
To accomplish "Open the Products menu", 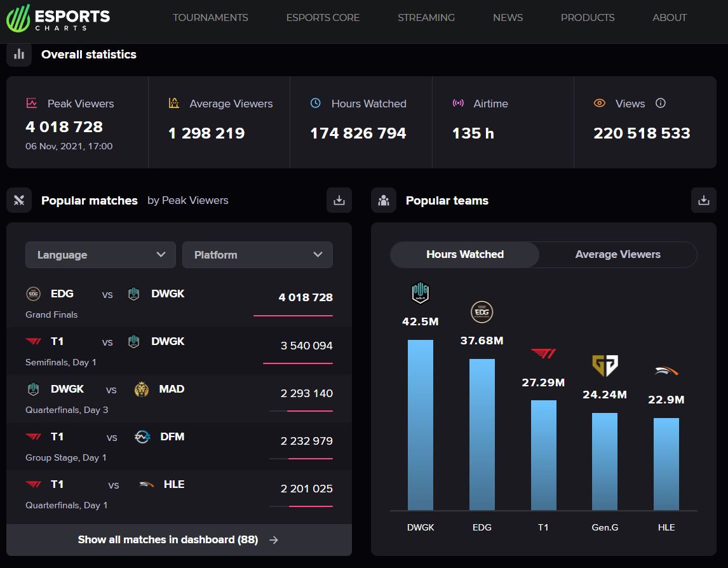I will click(588, 18).
